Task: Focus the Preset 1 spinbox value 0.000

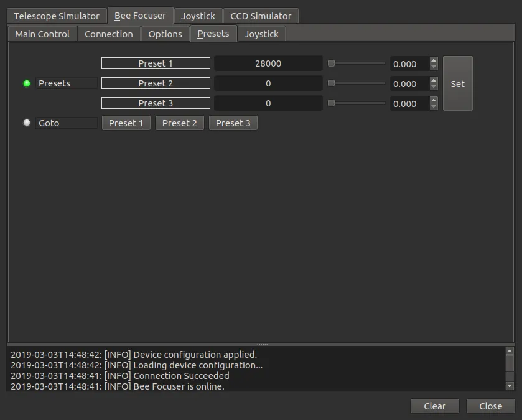Action: 410,63
